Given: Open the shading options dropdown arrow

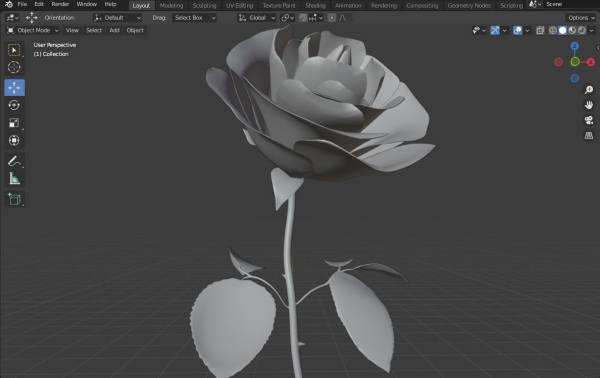Looking at the screenshot, I should [x=592, y=30].
